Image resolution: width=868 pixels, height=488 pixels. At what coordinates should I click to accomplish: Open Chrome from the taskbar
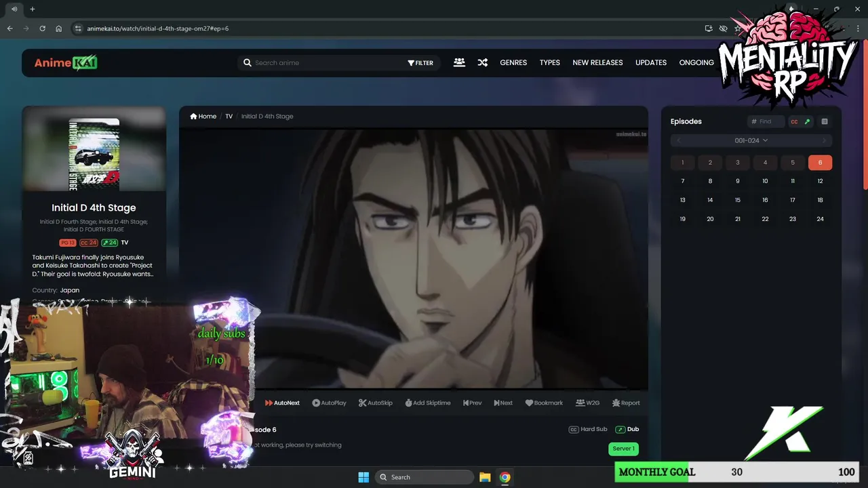point(505,477)
